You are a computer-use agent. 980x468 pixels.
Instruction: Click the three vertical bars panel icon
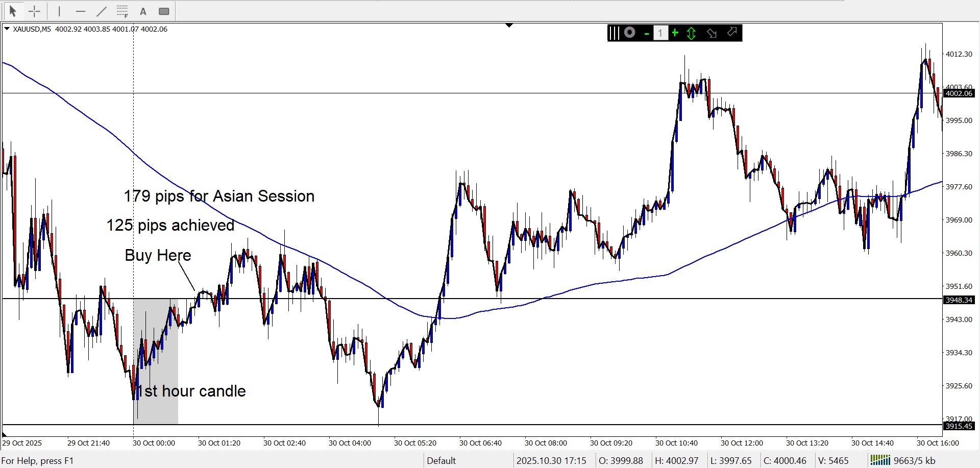614,33
